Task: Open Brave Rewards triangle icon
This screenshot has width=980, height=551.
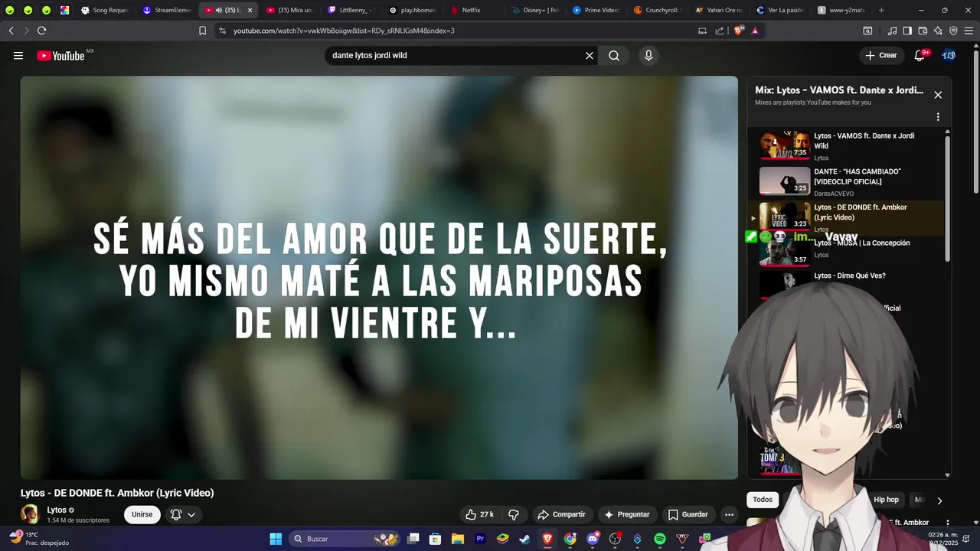Action: click(x=755, y=31)
